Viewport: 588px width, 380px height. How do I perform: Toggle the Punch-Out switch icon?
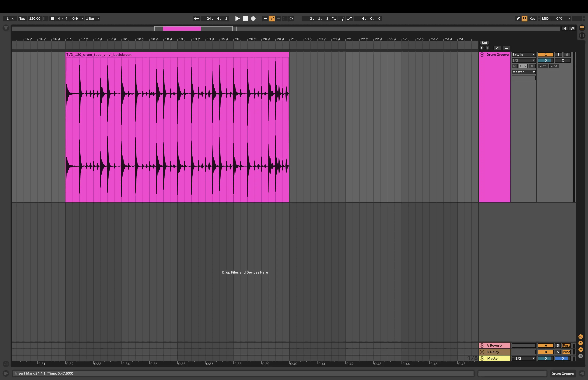click(350, 19)
